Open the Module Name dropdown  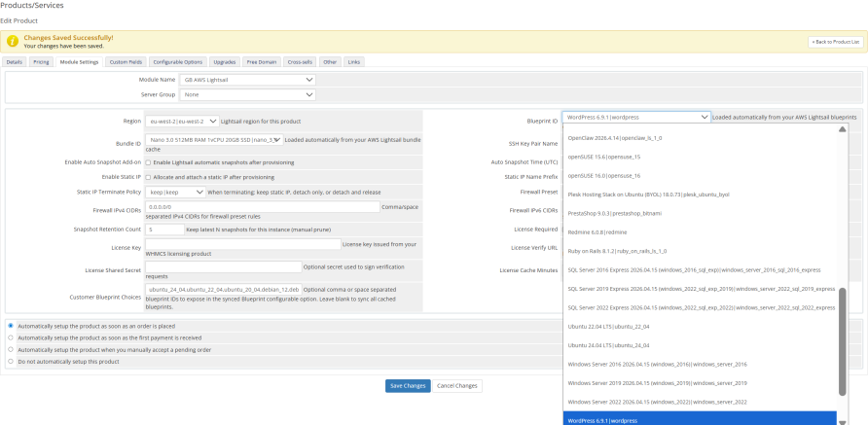click(247, 80)
